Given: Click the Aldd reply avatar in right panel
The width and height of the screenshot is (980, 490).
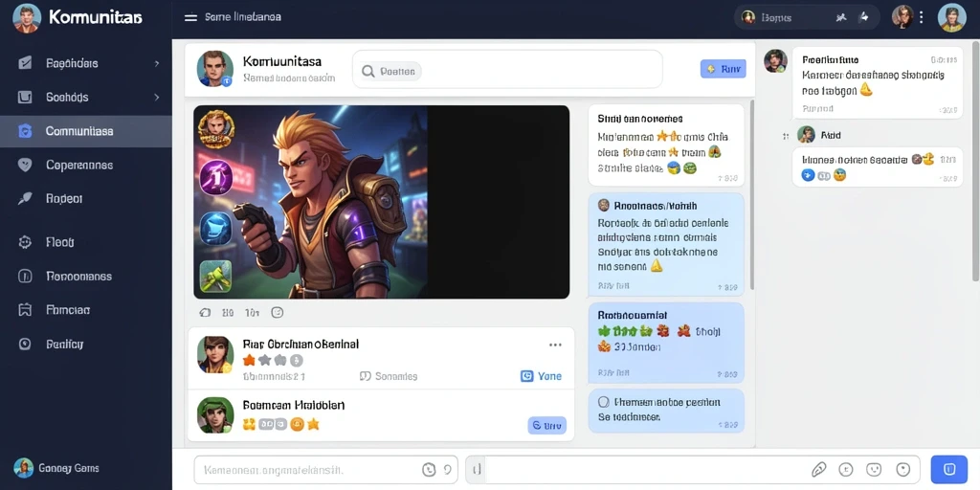Looking at the screenshot, I should tap(806, 134).
